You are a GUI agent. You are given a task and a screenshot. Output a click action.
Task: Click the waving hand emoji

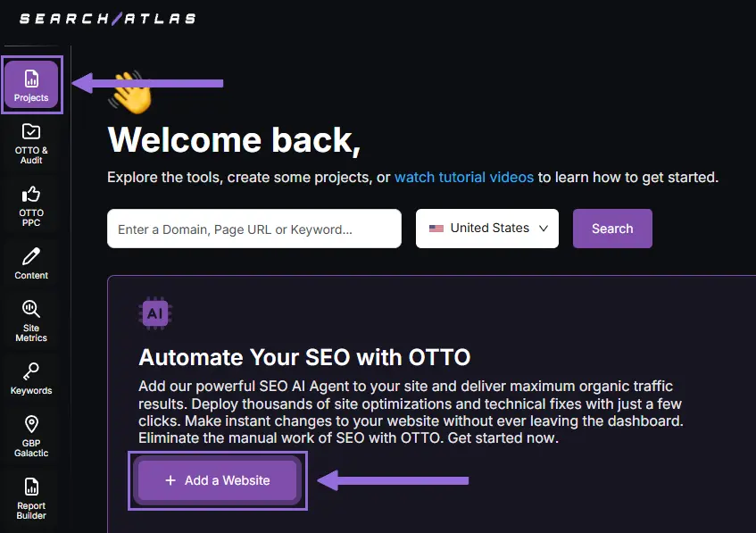pos(131,93)
